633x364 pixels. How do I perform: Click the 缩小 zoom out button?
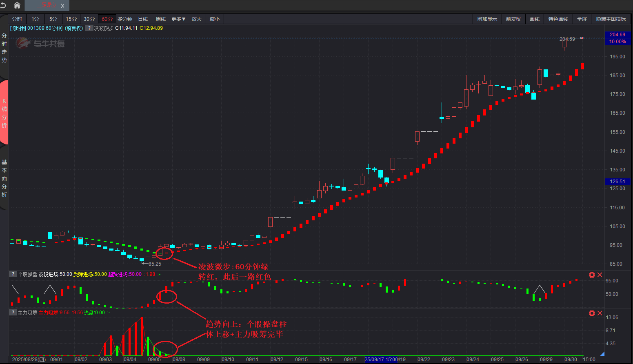(214, 19)
